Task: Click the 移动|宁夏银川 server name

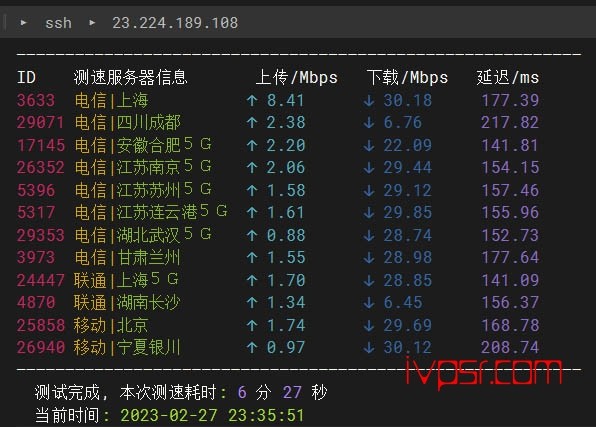Action: pyautogui.click(x=127, y=347)
